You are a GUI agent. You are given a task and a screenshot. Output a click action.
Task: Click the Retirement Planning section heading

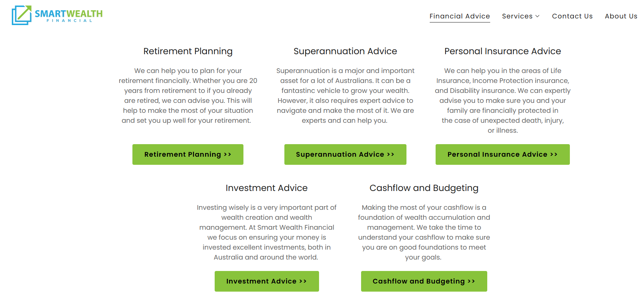[x=188, y=51]
